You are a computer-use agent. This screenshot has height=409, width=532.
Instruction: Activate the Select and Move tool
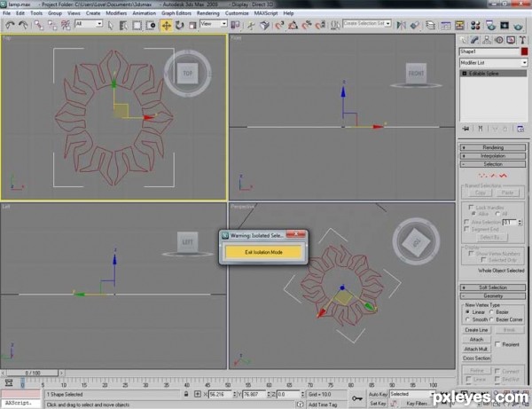[x=167, y=25]
